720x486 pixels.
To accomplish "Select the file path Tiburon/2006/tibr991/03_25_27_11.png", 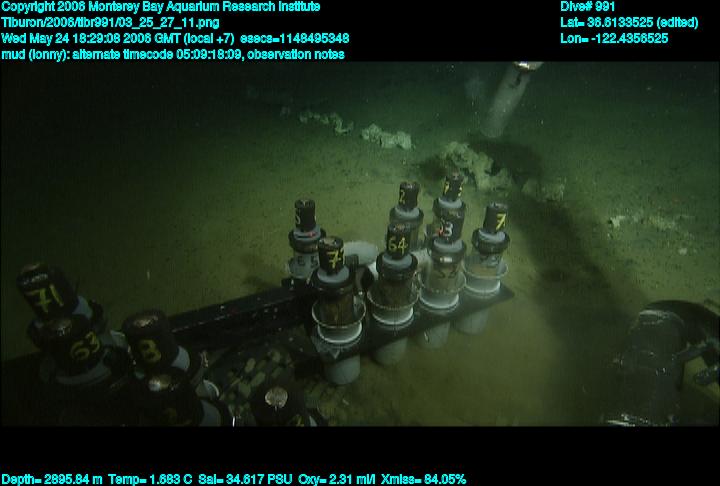I will (110, 23).
